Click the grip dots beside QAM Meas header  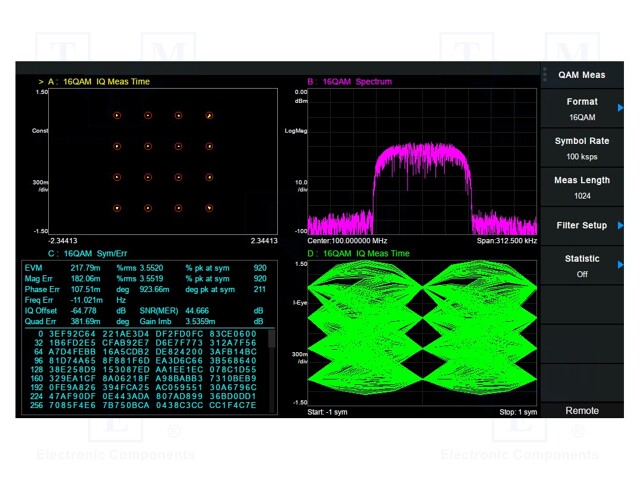(545, 74)
